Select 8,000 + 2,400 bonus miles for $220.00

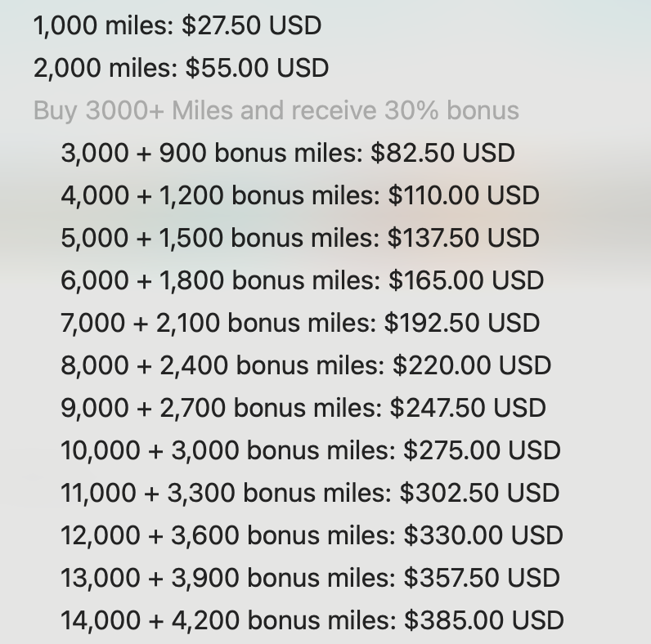pos(306,365)
